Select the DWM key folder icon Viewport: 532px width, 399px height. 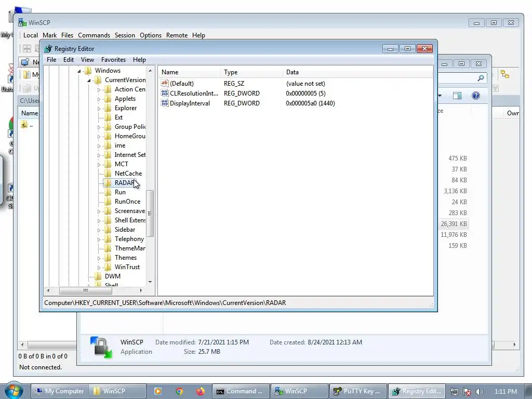click(x=98, y=276)
